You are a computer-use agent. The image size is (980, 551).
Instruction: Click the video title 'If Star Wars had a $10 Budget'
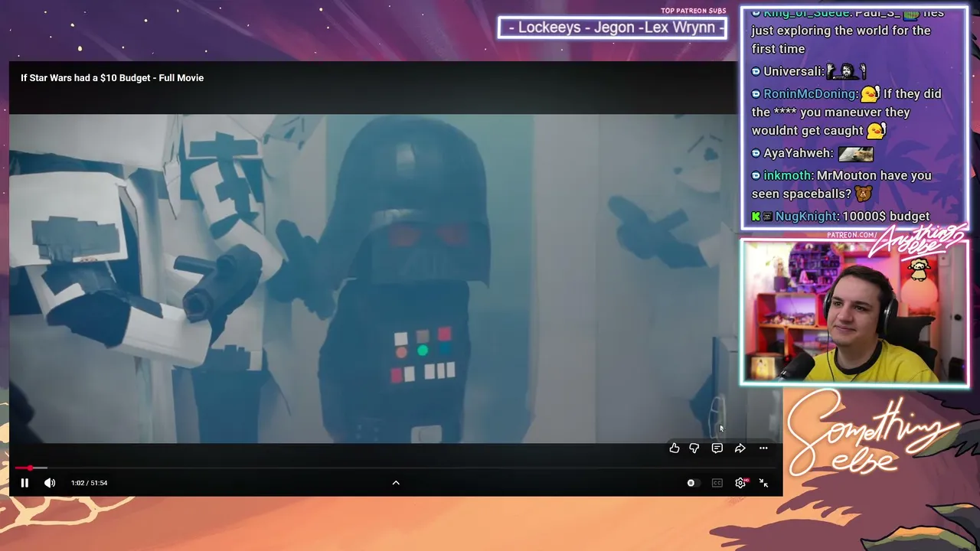[x=112, y=78]
